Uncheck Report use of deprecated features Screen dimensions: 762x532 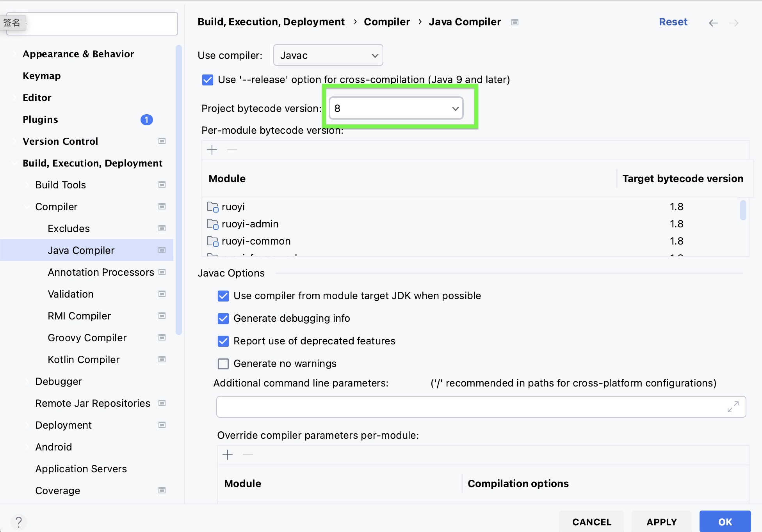click(x=223, y=341)
